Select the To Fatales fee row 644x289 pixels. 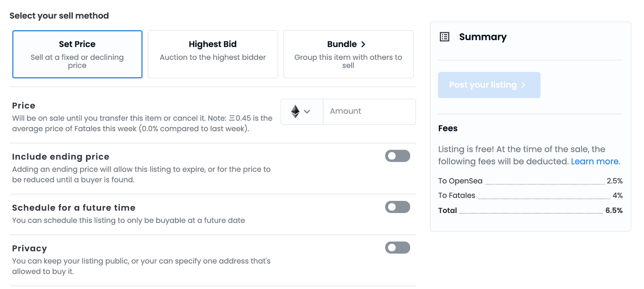pos(530,196)
